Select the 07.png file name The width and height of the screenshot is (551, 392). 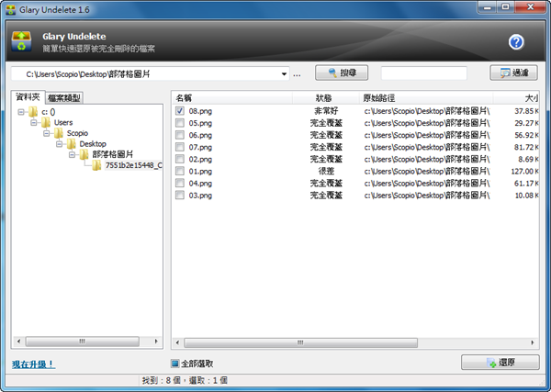(200, 147)
